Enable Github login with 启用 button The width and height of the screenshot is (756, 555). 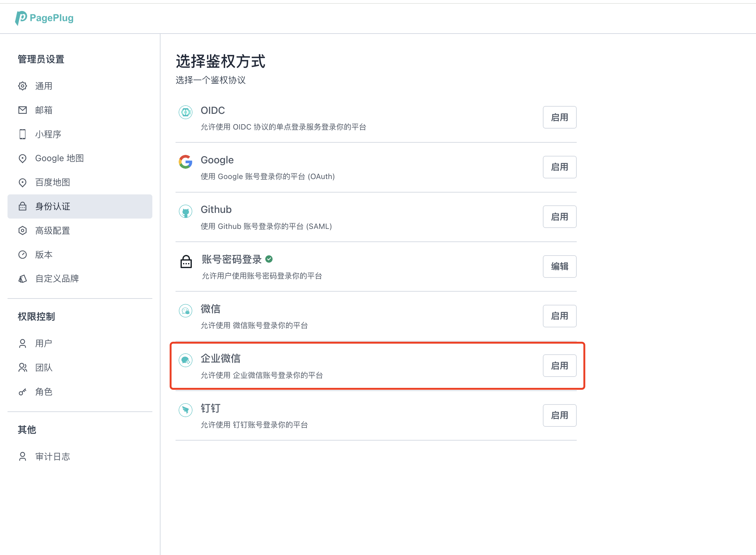click(x=559, y=217)
